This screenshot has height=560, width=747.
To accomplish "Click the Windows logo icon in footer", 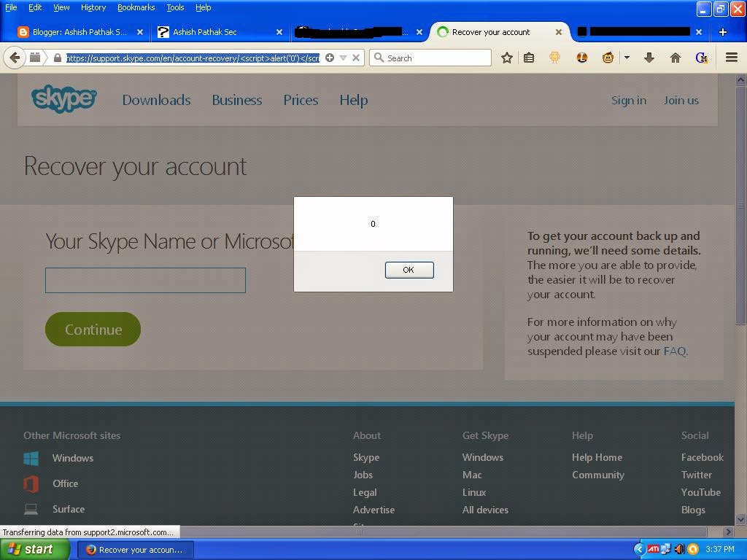I will tap(31, 459).
